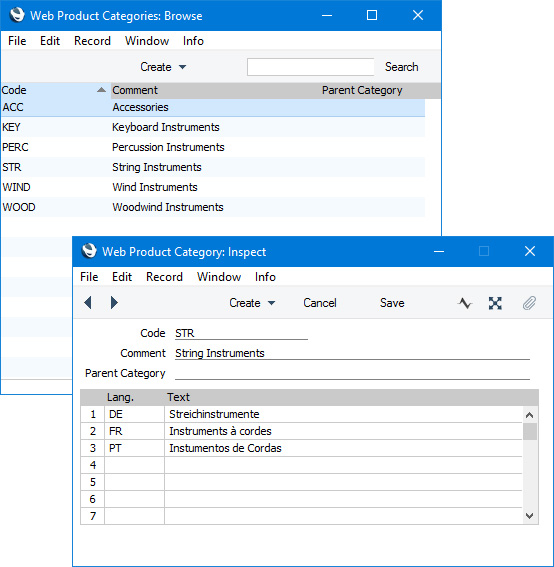Click the Cancel button
This screenshot has height=567, width=554.
[x=320, y=303]
